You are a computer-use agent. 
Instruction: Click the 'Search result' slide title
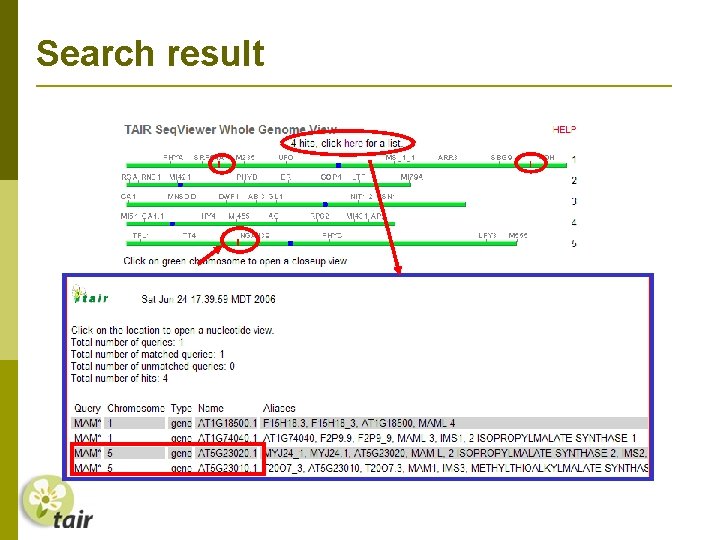tap(150, 53)
